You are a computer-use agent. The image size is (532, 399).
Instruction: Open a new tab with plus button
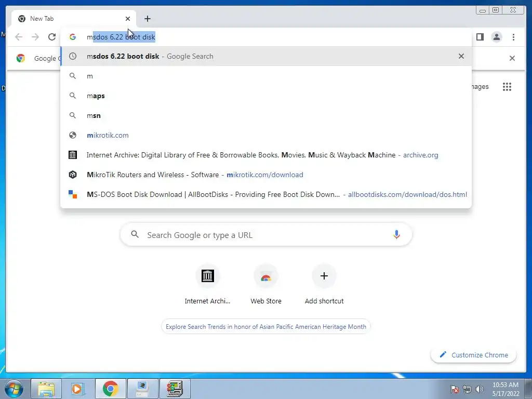[x=147, y=19]
